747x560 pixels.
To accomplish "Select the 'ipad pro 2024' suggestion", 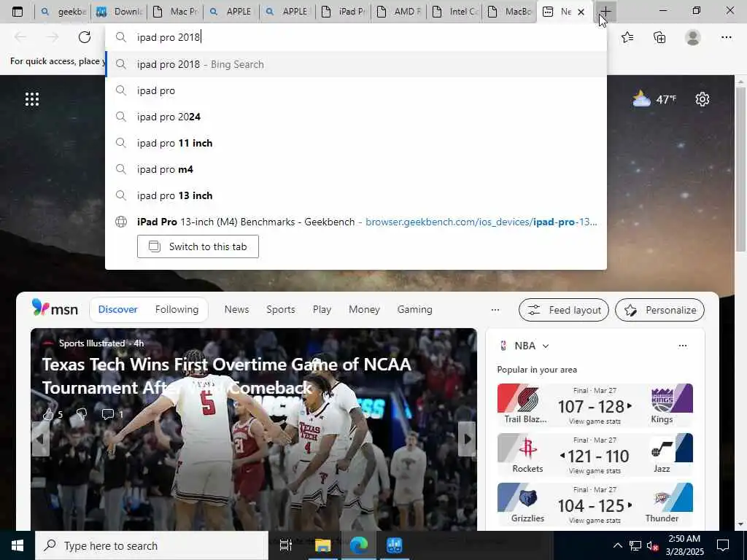I will pyautogui.click(x=356, y=117).
